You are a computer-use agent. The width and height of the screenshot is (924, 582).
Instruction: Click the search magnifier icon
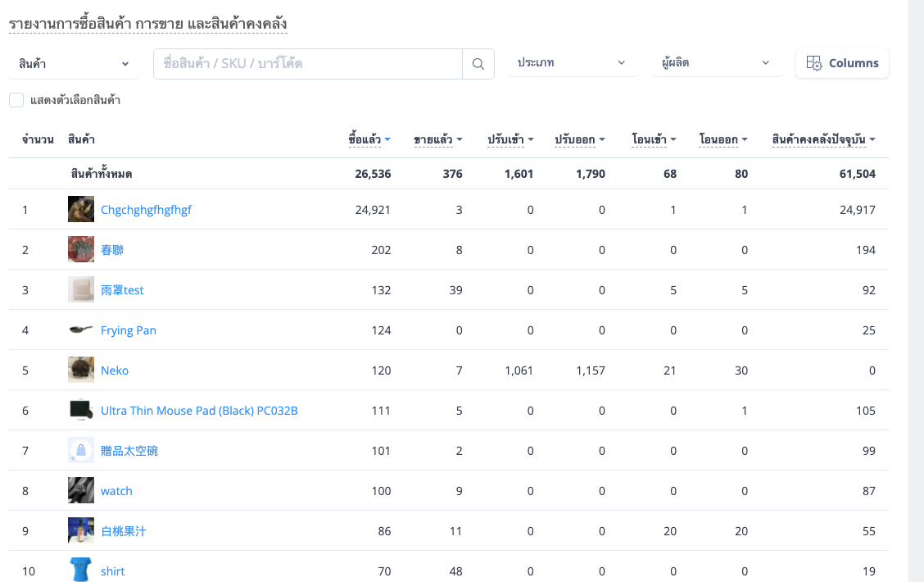[478, 64]
